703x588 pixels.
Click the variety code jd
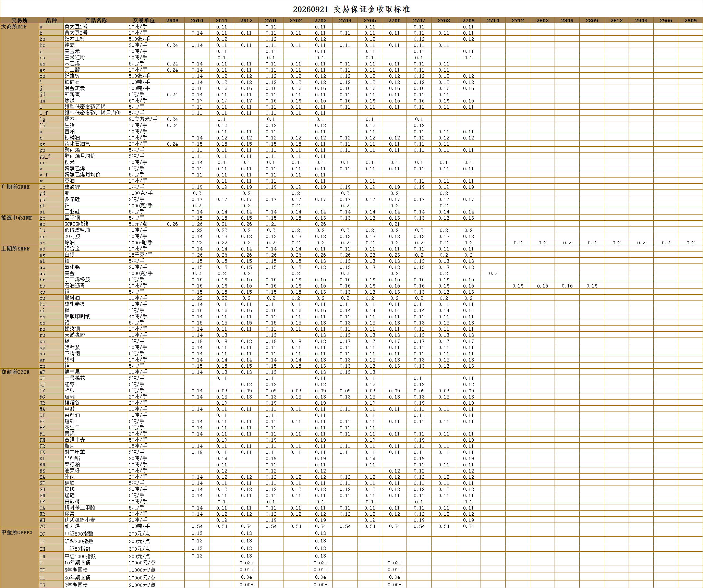[x=43, y=95]
